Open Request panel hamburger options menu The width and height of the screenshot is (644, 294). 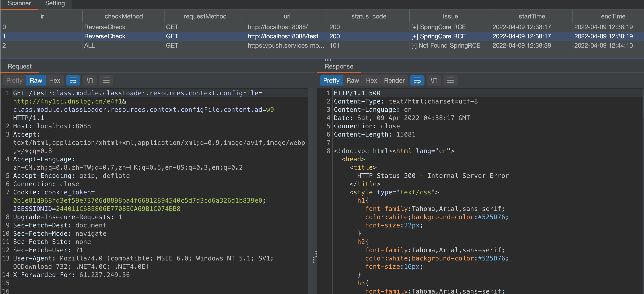click(106, 80)
